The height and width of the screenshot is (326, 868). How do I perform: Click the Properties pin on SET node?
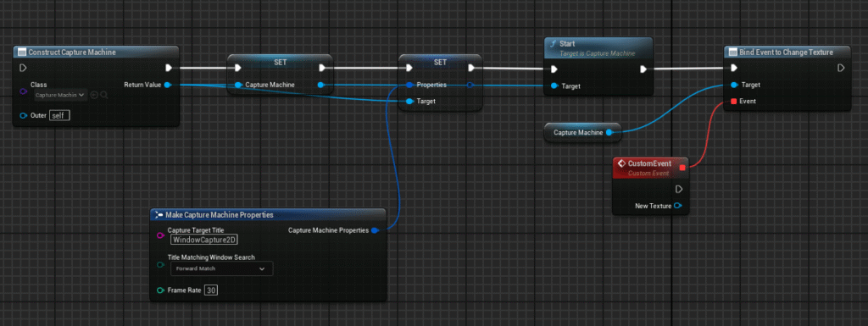(x=409, y=85)
